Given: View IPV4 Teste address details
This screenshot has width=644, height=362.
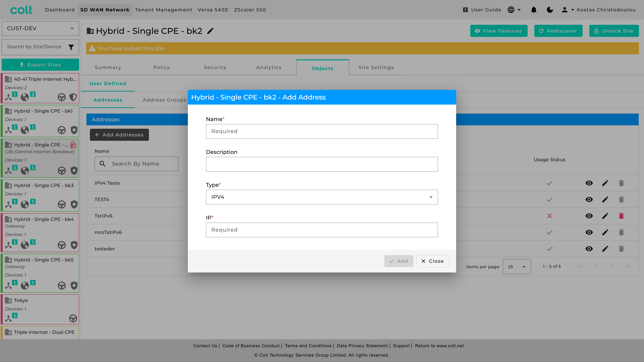Looking at the screenshot, I should (x=589, y=183).
